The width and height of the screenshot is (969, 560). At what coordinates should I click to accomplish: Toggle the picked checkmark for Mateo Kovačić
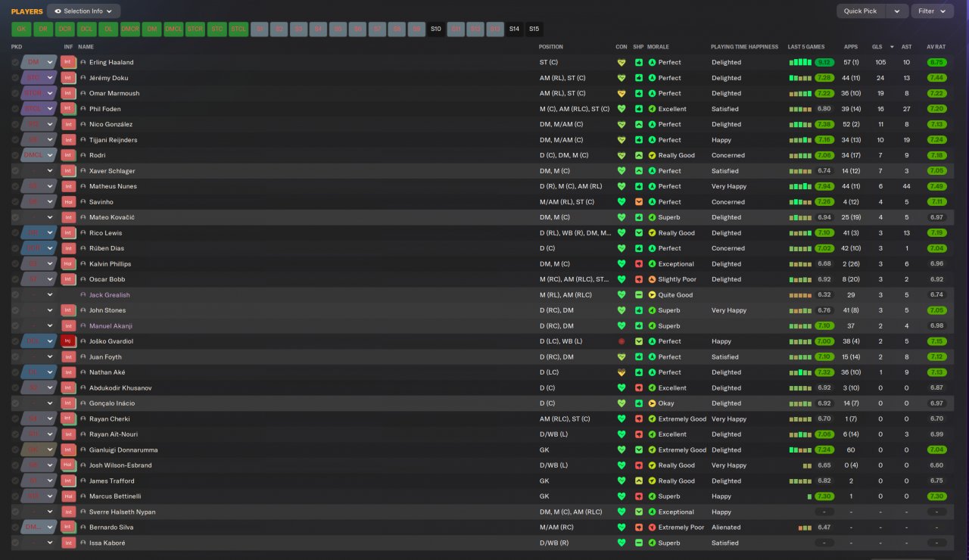click(15, 217)
